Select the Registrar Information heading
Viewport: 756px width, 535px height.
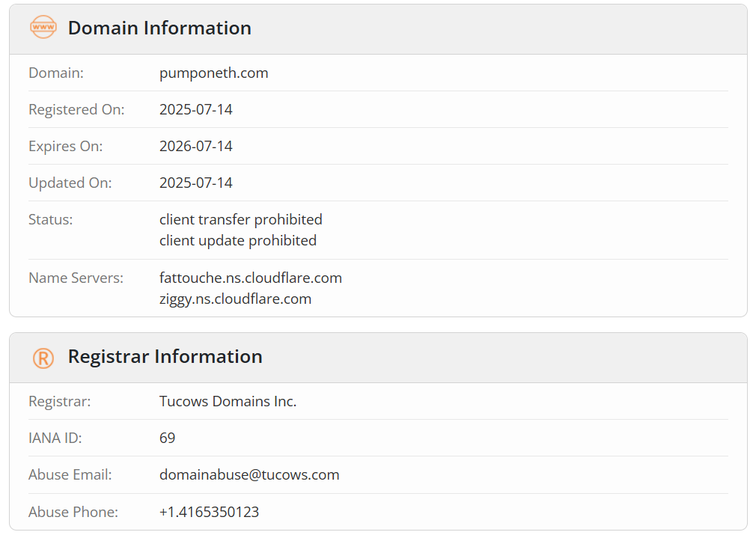165,357
